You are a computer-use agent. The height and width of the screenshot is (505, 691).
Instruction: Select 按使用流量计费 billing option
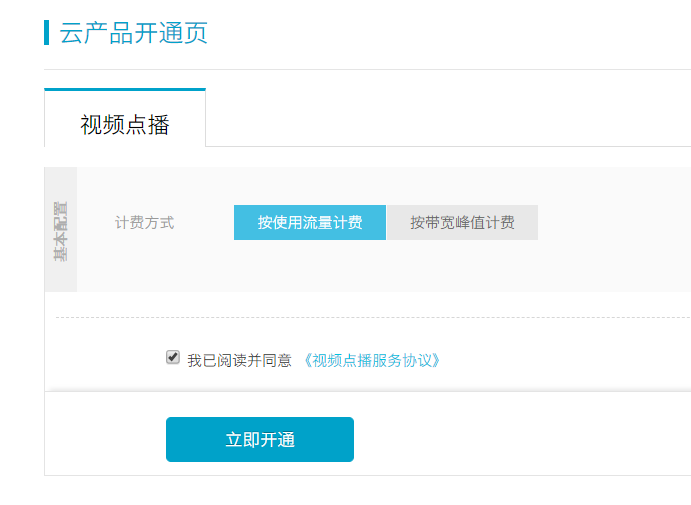pos(309,222)
